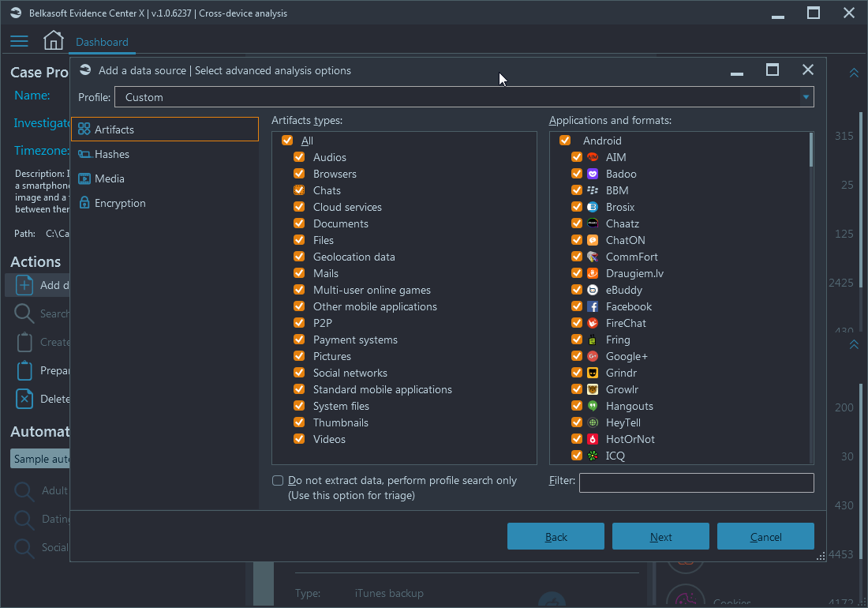Select the Grindr application icon

click(593, 373)
